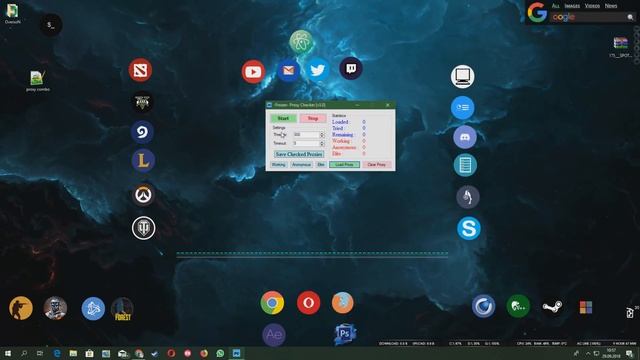Open the Opera browser dock icon

[x=308, y=303]
